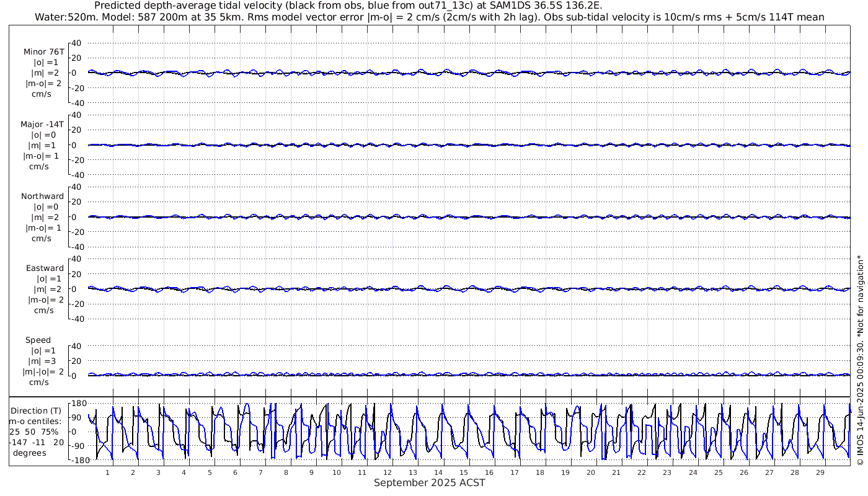
Task: Select day 21 on the date axis
Action: 616,472
